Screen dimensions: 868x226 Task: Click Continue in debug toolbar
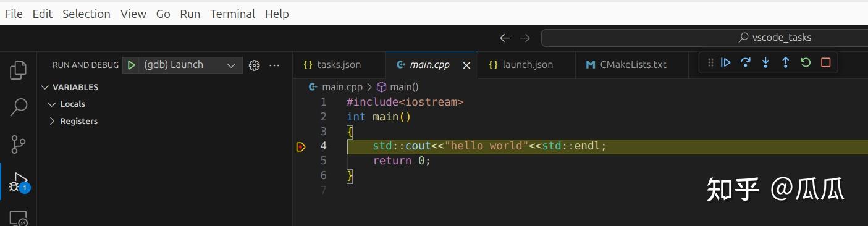coord(727,62)
